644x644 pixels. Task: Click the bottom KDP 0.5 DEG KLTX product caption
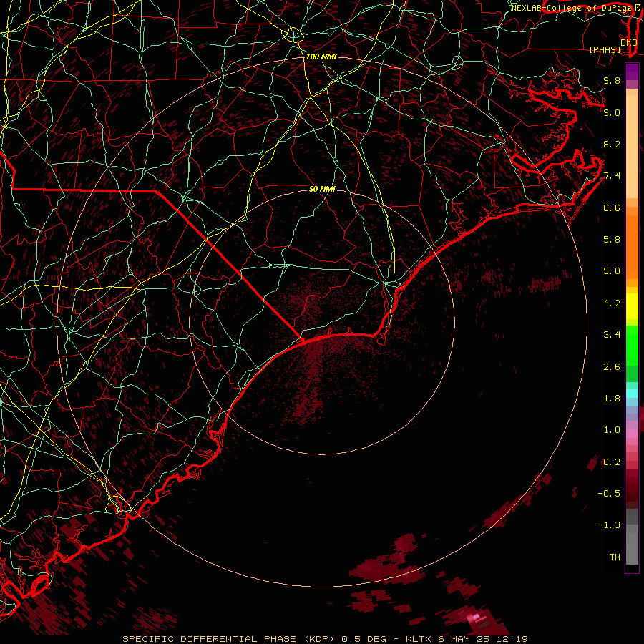[x=325, y=639]
